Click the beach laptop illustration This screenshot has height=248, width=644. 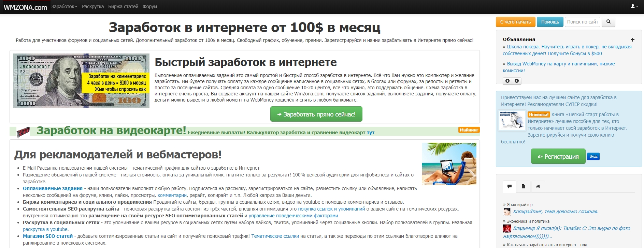pos(449,164)
